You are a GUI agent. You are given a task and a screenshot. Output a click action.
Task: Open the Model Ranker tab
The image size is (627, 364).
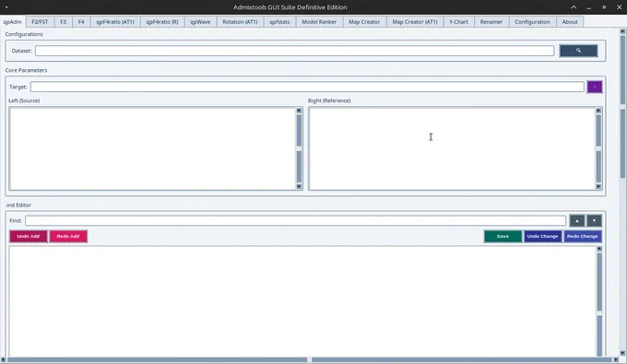pyautogui.click(x=319, y=22)
